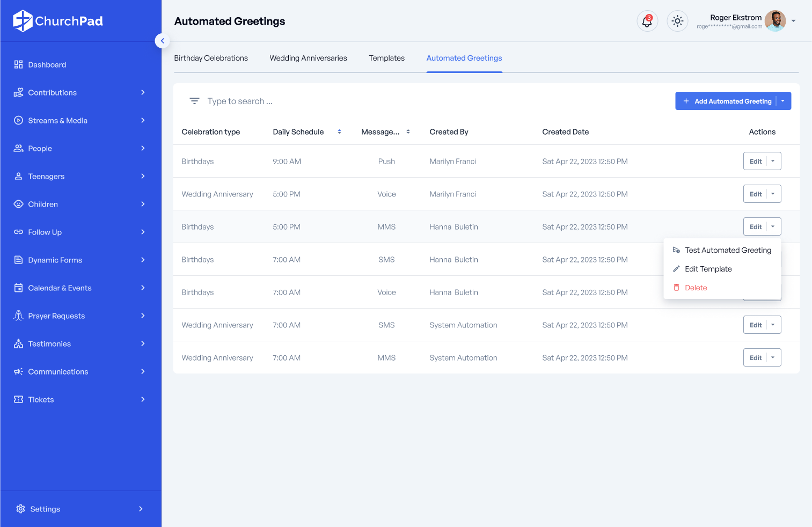Image resolution: width=812 pixels, height=527 pixels.
Task: Click Roger Ekstrom's profile avatar
Action: click(774, 21)
